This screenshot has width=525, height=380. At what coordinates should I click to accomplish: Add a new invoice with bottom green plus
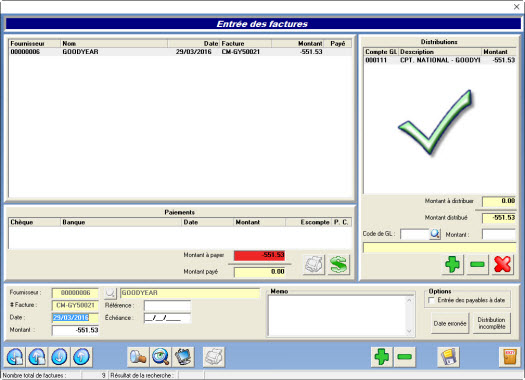(x=382, y=357)
